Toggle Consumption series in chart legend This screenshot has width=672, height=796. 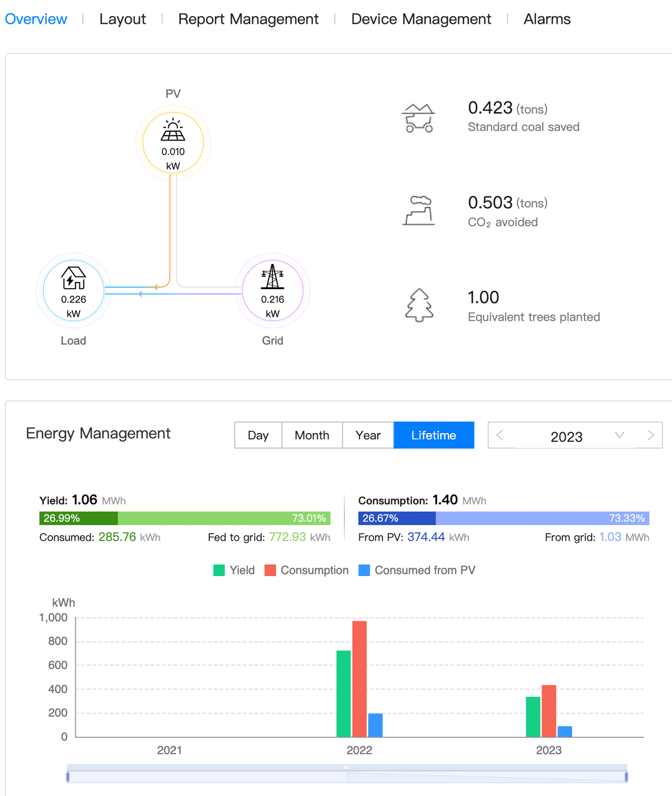pos(307,571)
